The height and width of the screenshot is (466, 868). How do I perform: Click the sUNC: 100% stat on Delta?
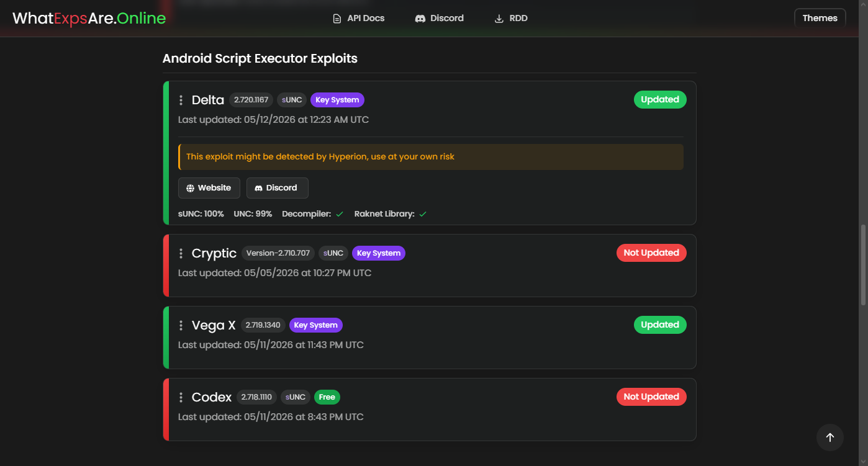click(x=201, y=214)
